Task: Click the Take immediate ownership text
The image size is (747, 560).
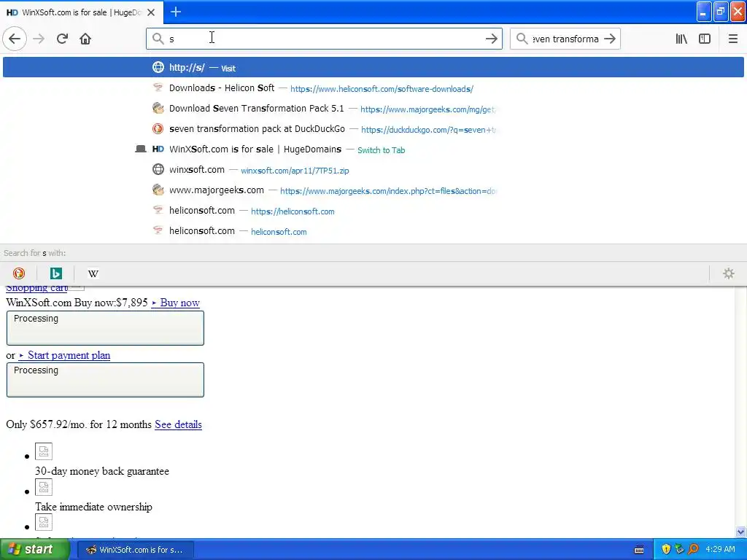Action: click(x=93, y=507)
